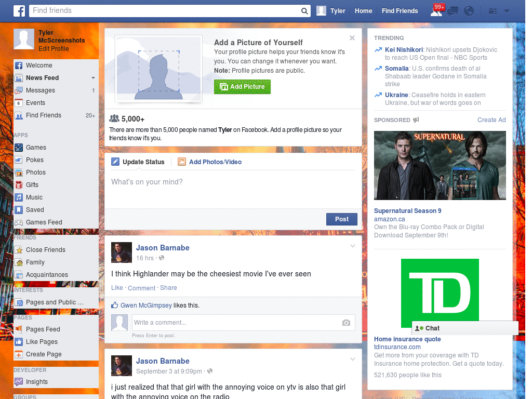Select the Update Status tab
The height and width of the screenshot is (399, 532).
click(138, 162)
